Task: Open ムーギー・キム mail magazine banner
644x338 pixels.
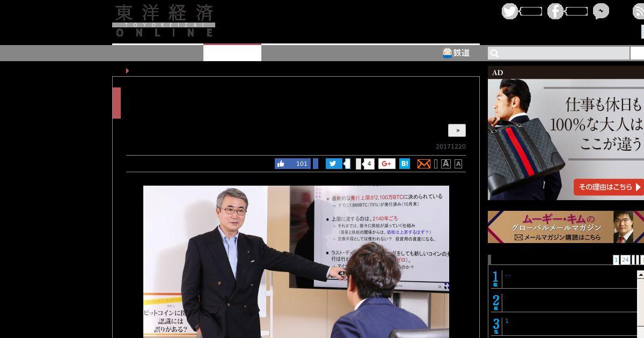Action: [566, 227]
